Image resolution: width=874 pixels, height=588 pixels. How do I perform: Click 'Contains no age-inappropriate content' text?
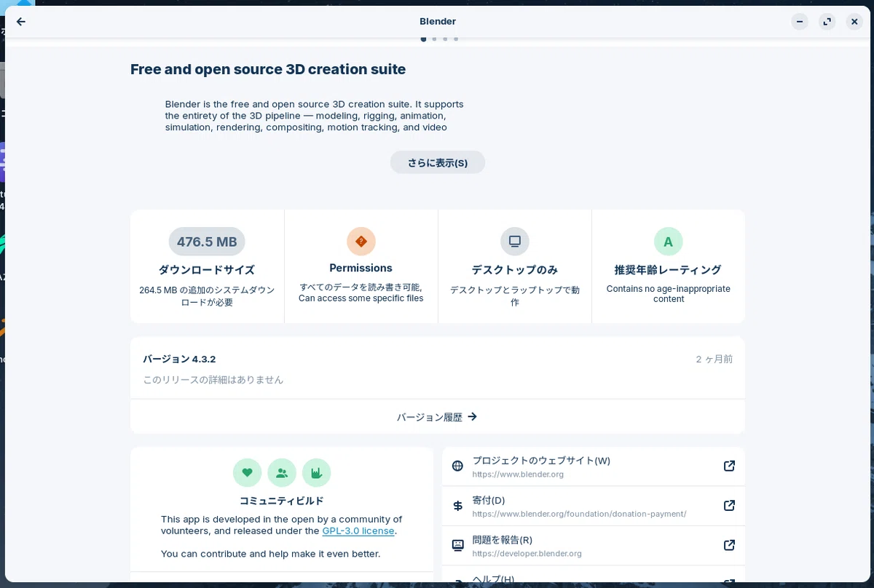pos(669,294)
